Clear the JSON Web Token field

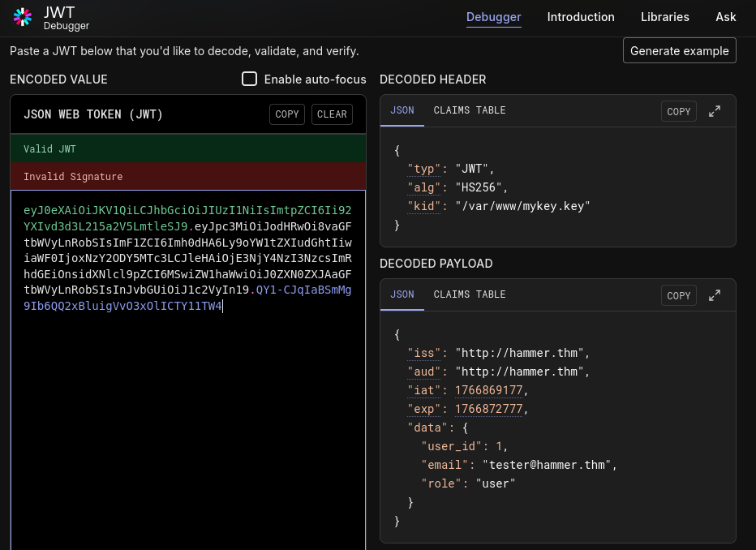tap(332, 114)
